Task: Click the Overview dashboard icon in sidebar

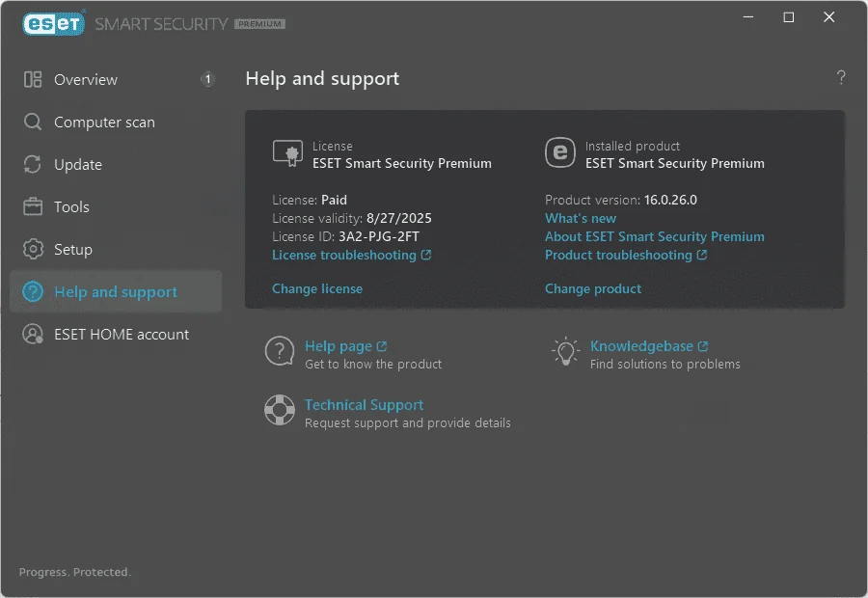Action: [33, 79]
